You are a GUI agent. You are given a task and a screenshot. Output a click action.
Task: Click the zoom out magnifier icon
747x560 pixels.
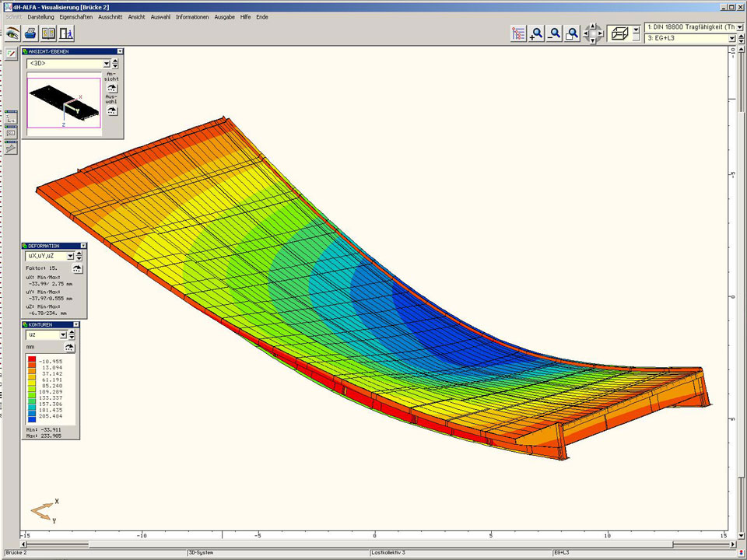pos(554,33)
